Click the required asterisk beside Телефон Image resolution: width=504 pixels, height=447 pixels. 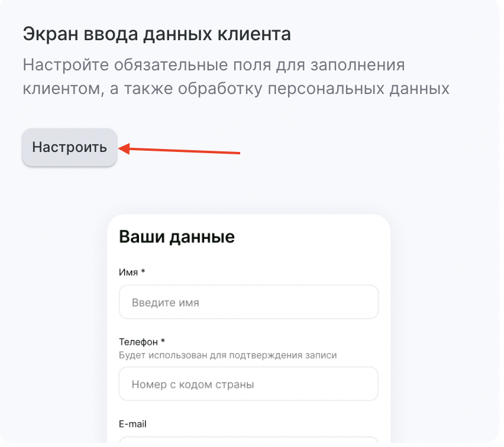click(x=163, y=342)
